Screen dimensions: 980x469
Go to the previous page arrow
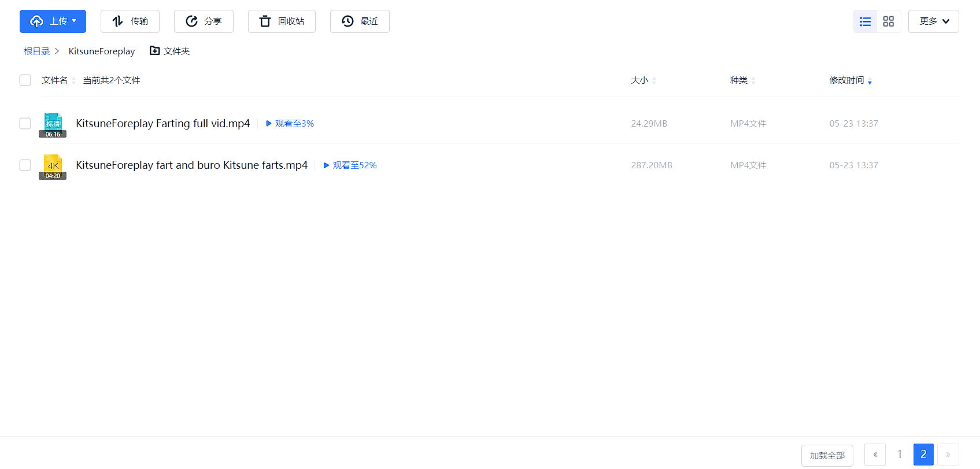(875, 455)
